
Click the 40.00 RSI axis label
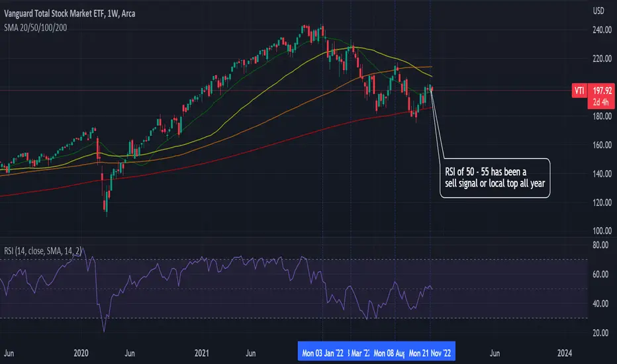click(x=600, y=303)
